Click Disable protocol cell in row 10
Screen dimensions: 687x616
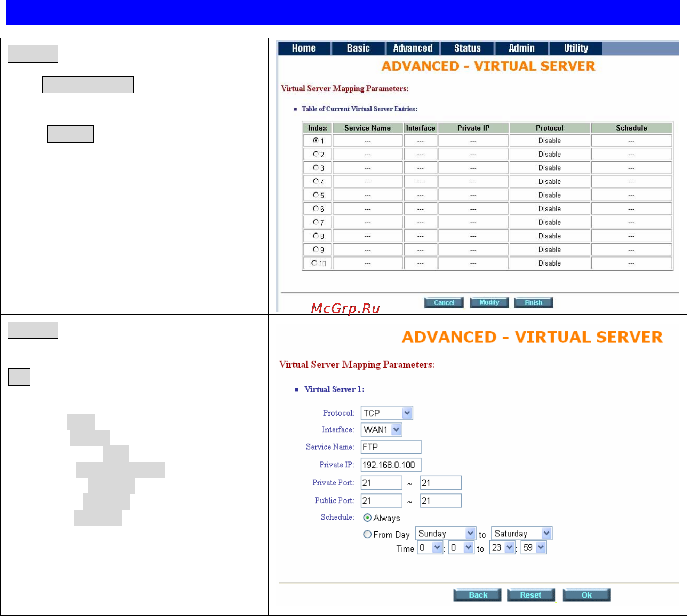pos(550,263)
